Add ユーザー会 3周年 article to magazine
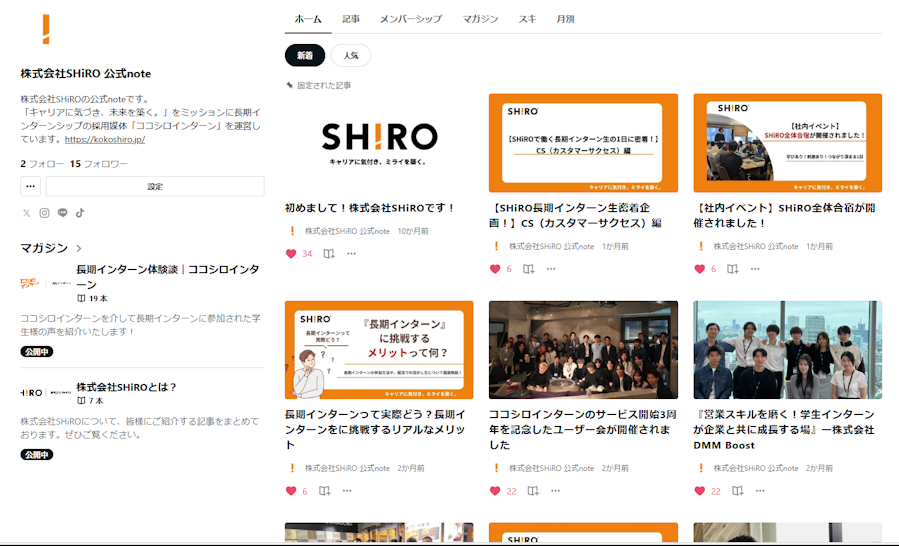This screenshot has height=546, width=899. (x=533, y=490)
